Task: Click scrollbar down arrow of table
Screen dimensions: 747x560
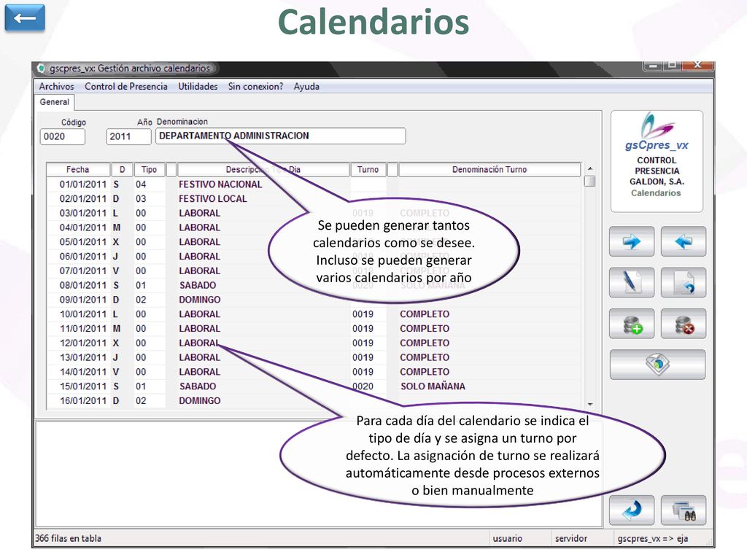Action: [x=589, y=404]
